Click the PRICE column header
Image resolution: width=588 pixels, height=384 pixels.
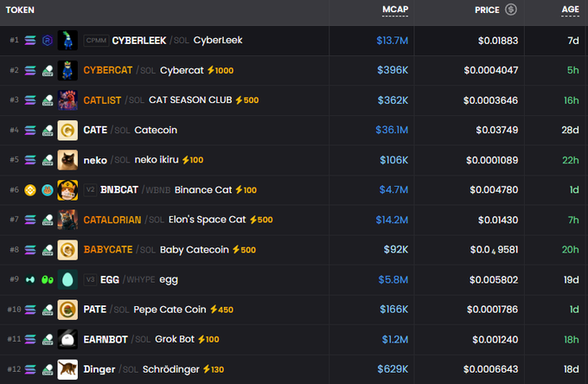pos(487,10)
